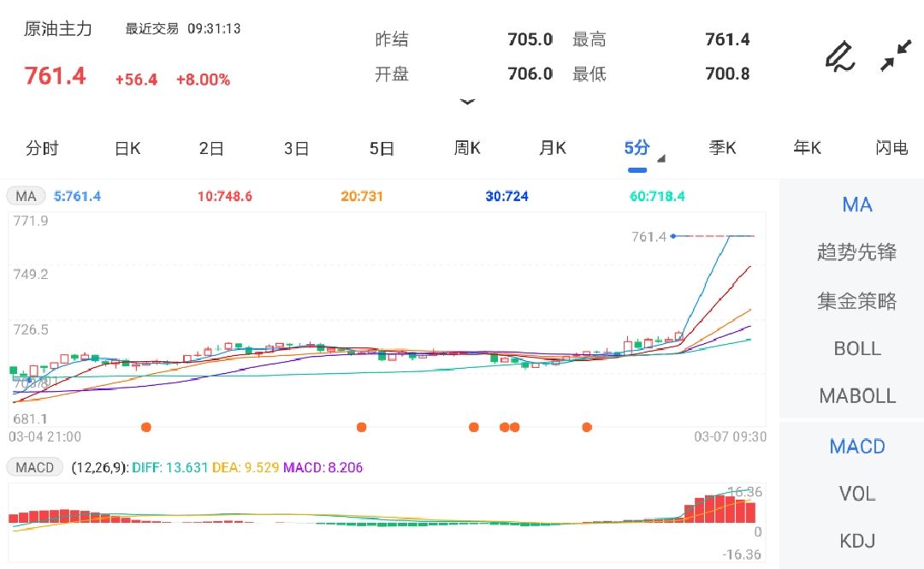The image size is (924, 569).
Task: Select the 周K period tab
Action: tap(467, 148)
